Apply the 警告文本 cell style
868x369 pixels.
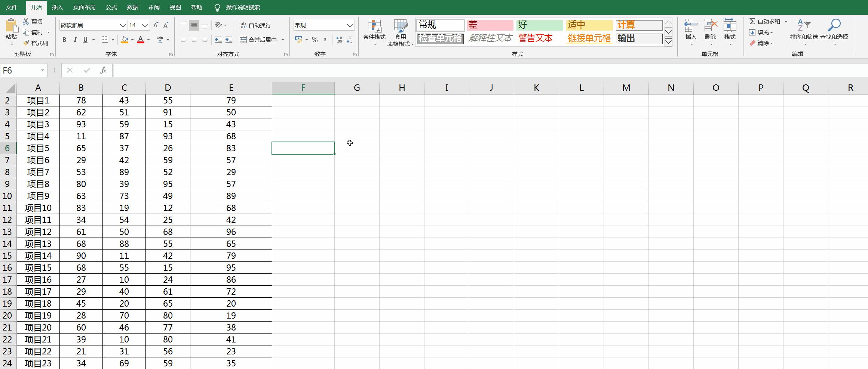point(536,38)
